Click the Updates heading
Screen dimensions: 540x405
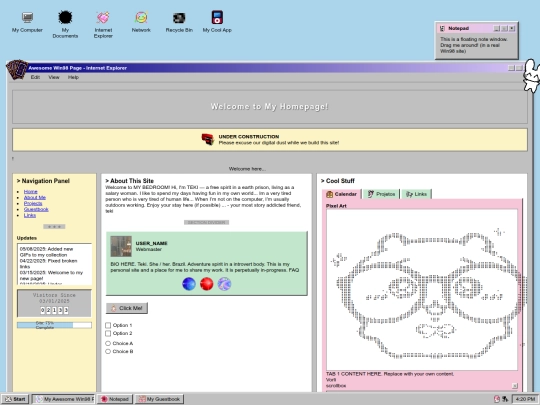pos(27,238)
